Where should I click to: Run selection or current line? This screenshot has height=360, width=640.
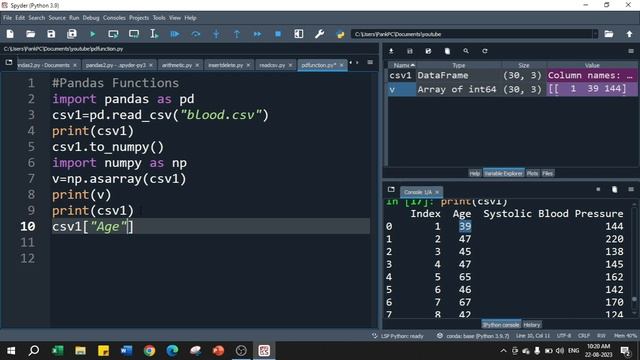tap(154, 34)
